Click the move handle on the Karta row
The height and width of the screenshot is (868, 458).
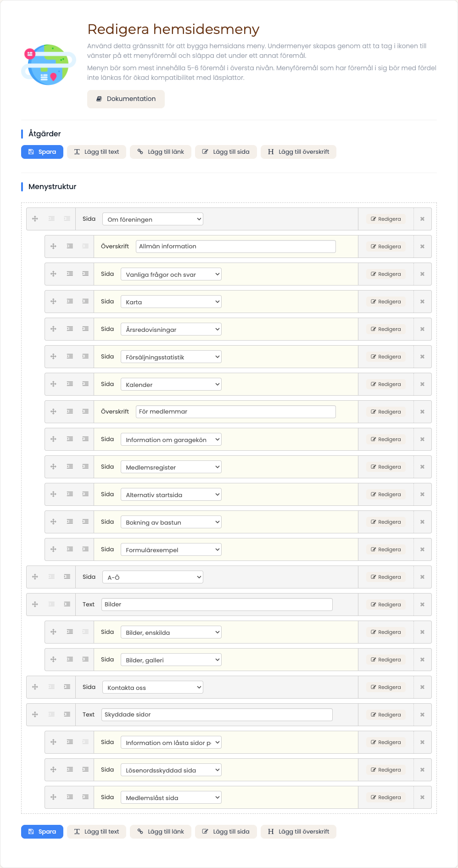click(53, 302)
